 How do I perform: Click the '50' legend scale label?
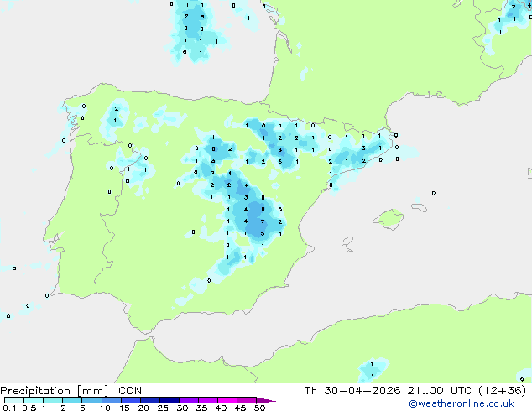(x=259, y=408)
